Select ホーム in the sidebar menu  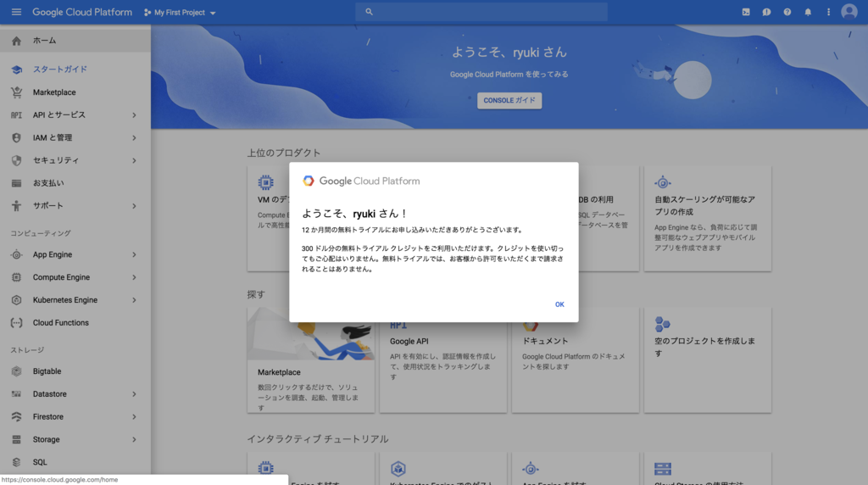[75, 41]
